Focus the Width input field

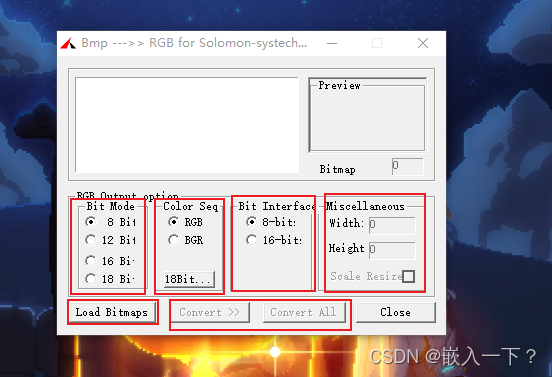click(x=392, y=226)
